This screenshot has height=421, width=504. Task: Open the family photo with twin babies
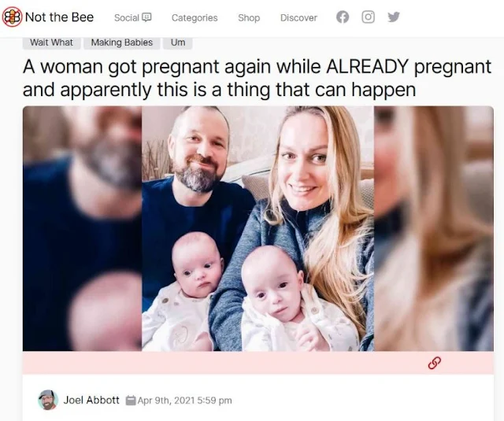pos(258,228)
